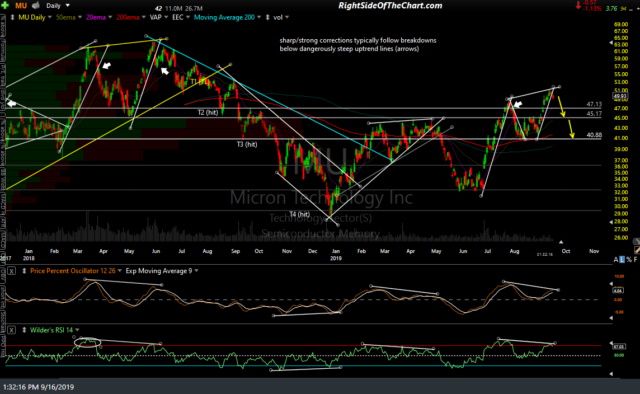Click the lower scale triangle in PPO pane

(x=611, y=318)
